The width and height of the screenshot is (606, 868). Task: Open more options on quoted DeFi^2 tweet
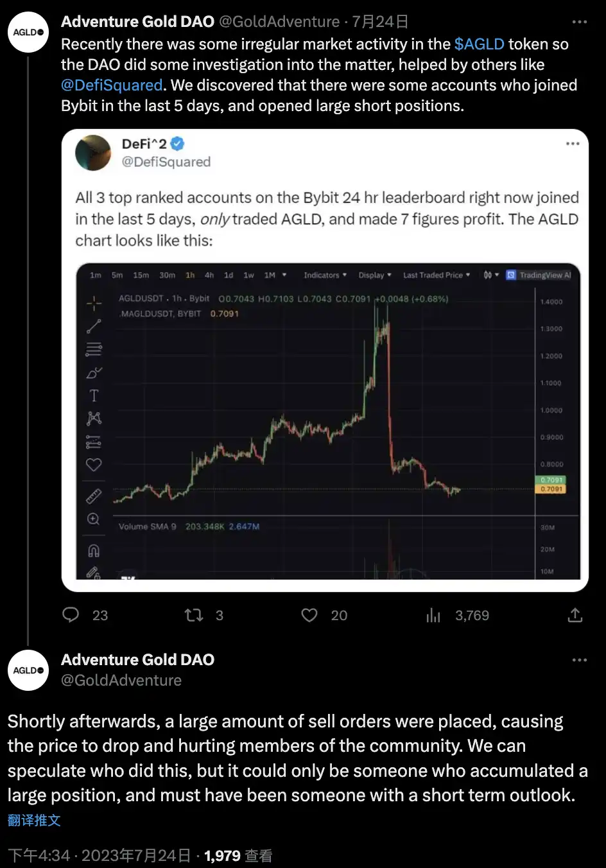point(573,144)
